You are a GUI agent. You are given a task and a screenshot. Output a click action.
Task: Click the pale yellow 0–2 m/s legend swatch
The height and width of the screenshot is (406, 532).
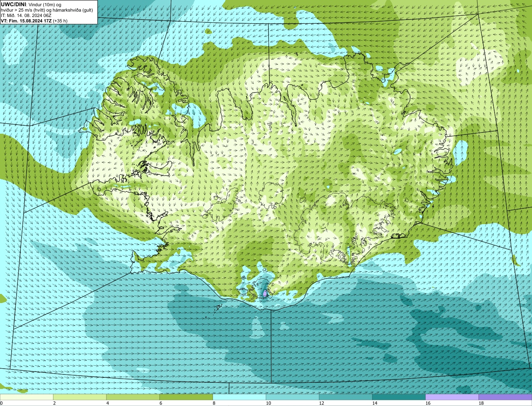coord(27,397)
